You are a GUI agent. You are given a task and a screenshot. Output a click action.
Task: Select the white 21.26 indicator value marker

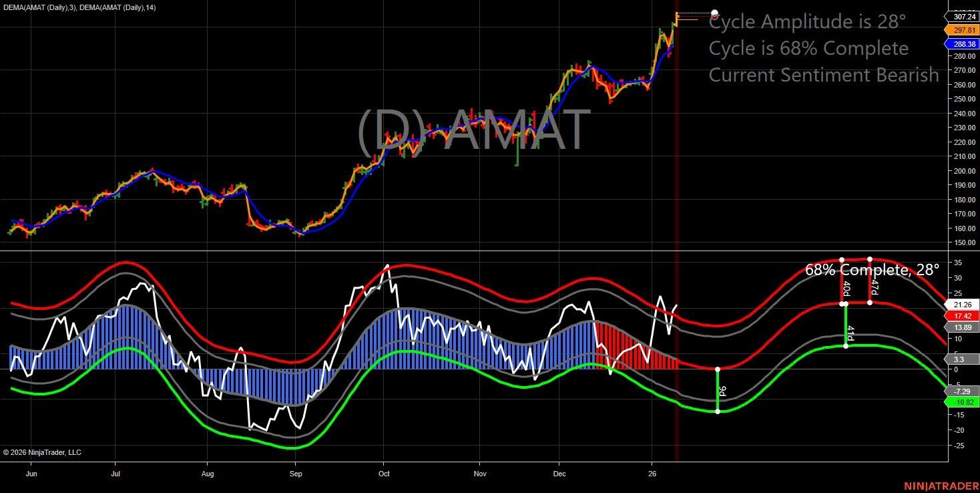click(963, 305)
